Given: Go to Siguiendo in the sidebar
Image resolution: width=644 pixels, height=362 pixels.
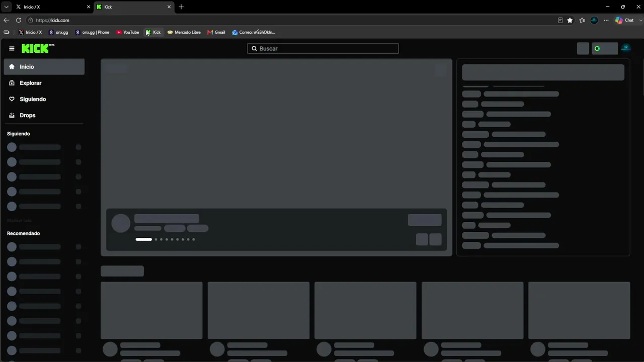Looking at the screenshot, I should point(44,99).
